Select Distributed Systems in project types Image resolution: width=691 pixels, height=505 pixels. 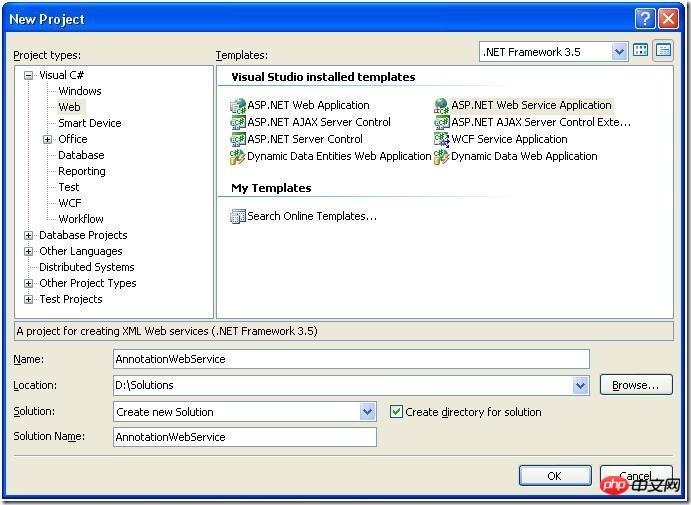(x=86, y=267)
